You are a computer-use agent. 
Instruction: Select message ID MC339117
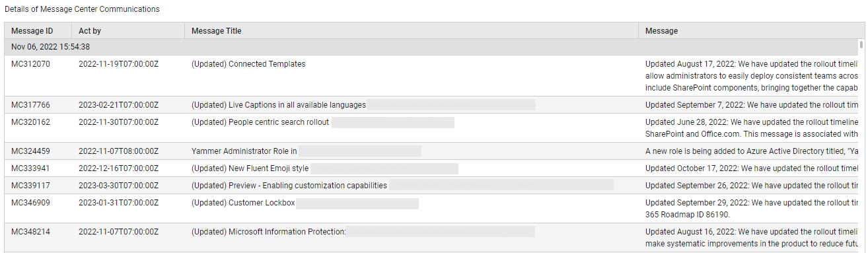[30, 186]
